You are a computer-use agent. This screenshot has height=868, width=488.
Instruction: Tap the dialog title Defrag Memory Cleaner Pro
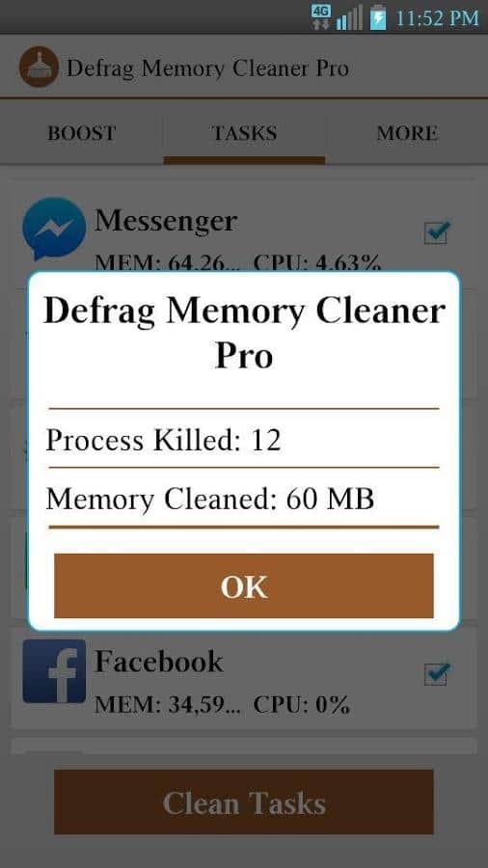[244, 334]
